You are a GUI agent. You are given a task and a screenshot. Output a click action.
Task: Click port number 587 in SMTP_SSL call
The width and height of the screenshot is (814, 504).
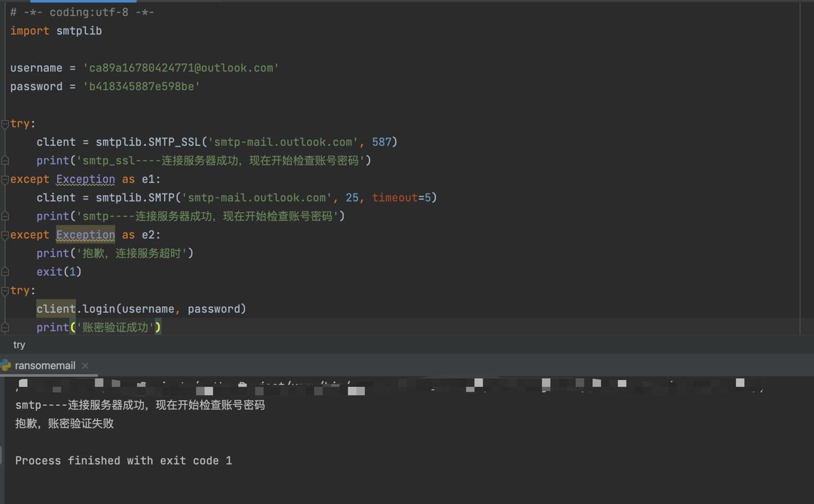point(382,142)
